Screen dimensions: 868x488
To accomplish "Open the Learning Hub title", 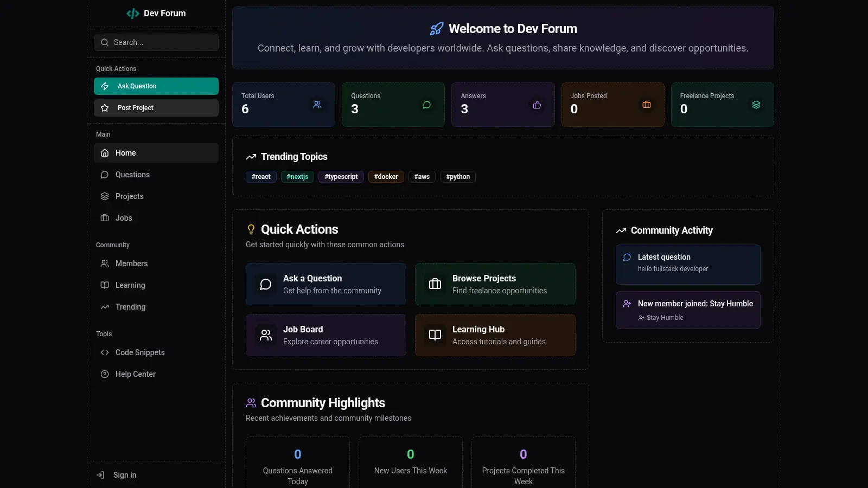I will (x=478, y=329).
